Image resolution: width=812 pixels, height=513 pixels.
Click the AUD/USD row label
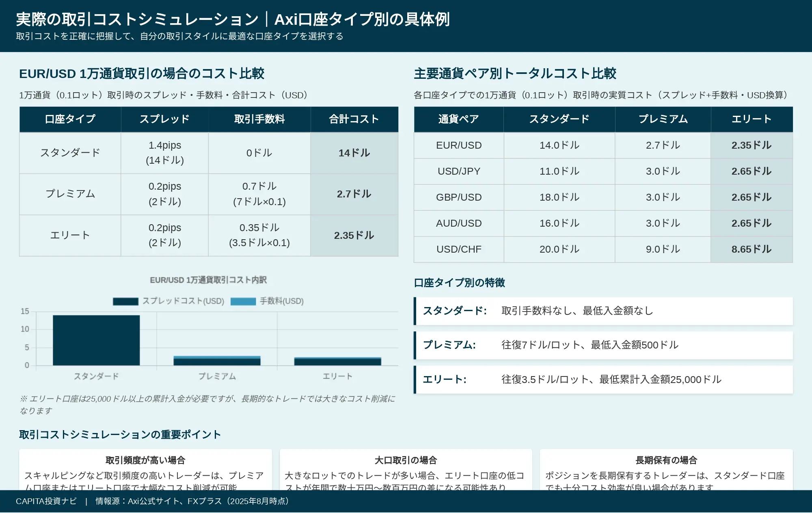coord(459,223)
